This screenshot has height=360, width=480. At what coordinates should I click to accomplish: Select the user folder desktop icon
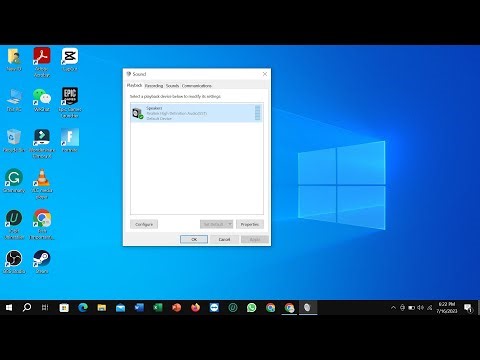click(x=14, y=59)
